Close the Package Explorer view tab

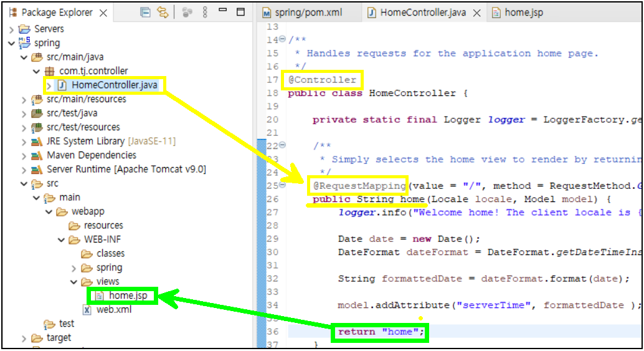103,13
